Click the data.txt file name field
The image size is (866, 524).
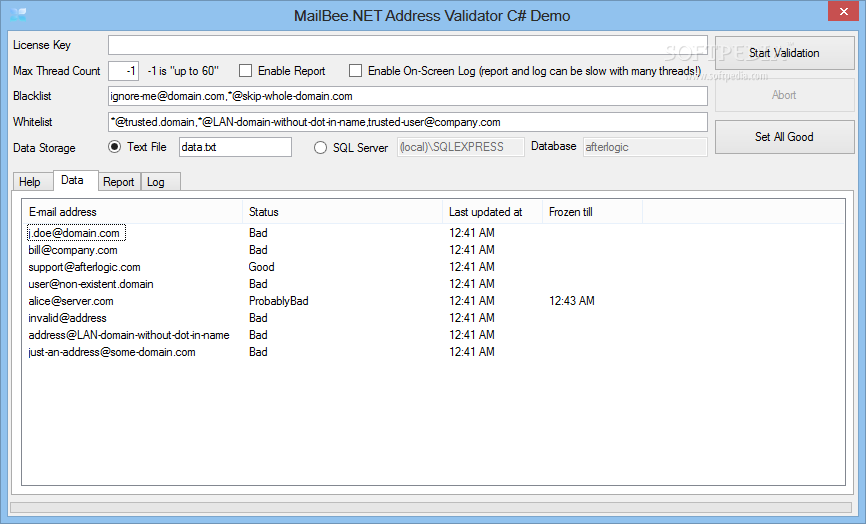click(x=235, y=147)
